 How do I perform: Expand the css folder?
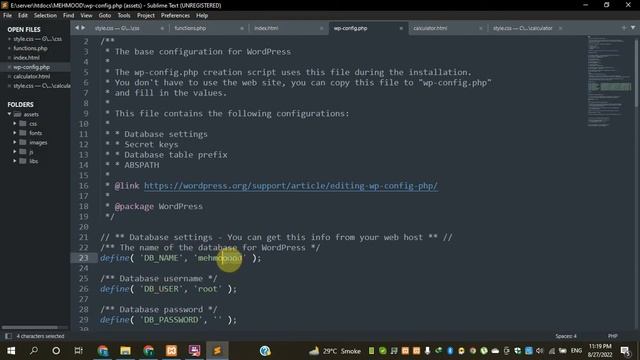[x=15, y=123]
